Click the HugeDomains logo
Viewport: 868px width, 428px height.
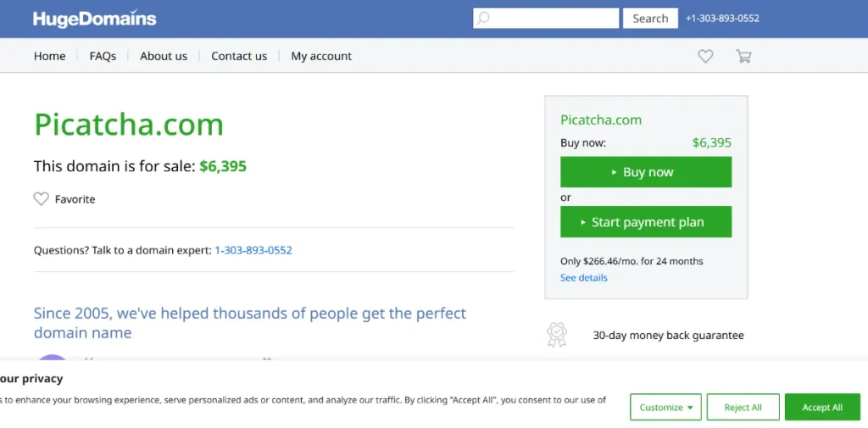pyautogui.click(x=94, y=19)
